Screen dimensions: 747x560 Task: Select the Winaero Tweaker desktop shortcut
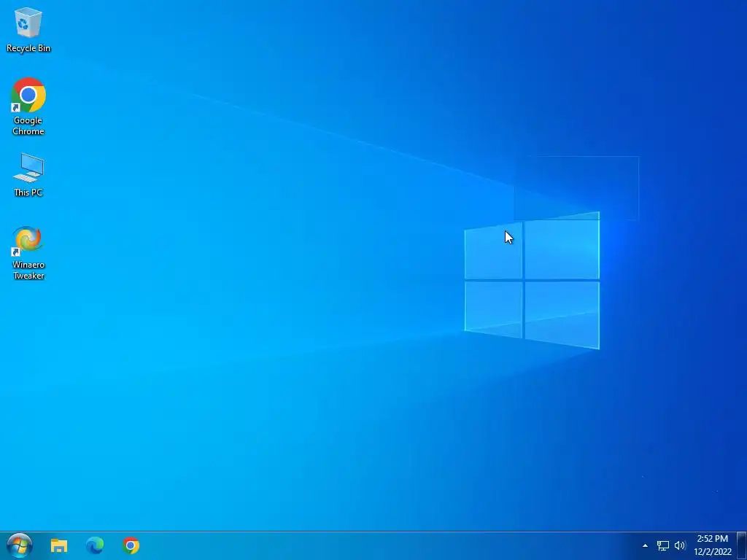tap(28, 253)
